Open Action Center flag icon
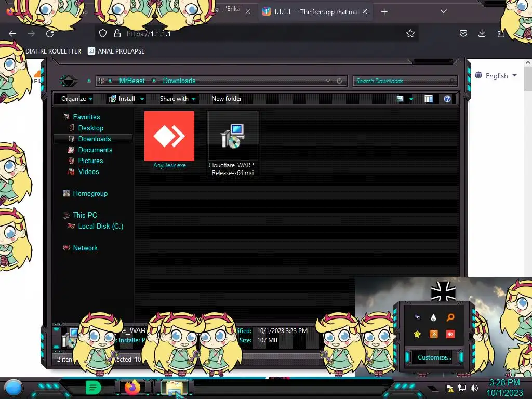Screen dimensions: 532x399 tap(449, 388)
